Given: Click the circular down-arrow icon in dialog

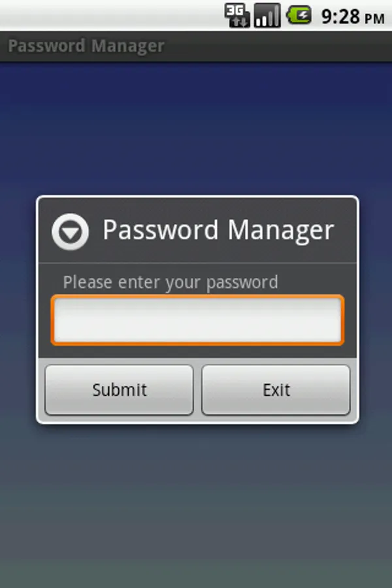Looking at the screenshot, I should pyautogui.click(x=70, y=232).
